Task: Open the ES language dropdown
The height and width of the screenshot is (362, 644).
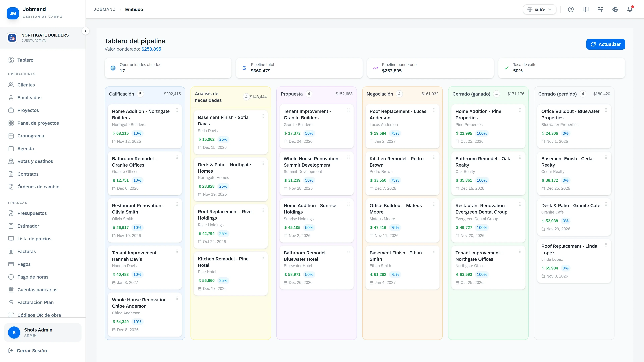Action: point(540,10)
